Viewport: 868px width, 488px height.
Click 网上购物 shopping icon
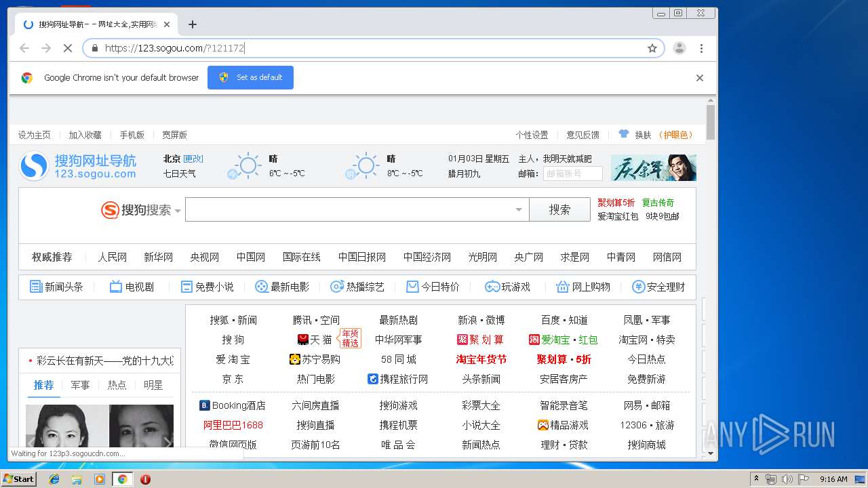562,287
